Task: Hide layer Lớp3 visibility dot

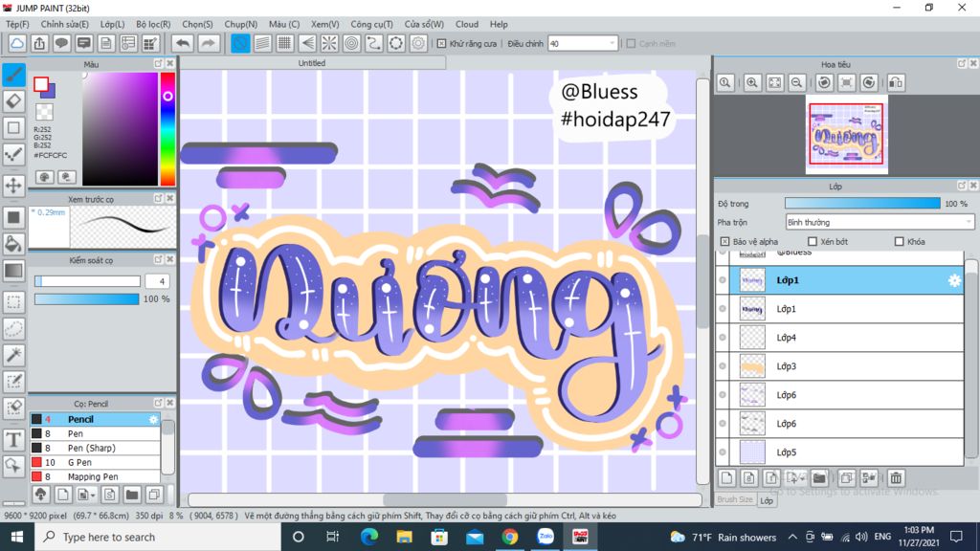Action: (x=723, y=366)
